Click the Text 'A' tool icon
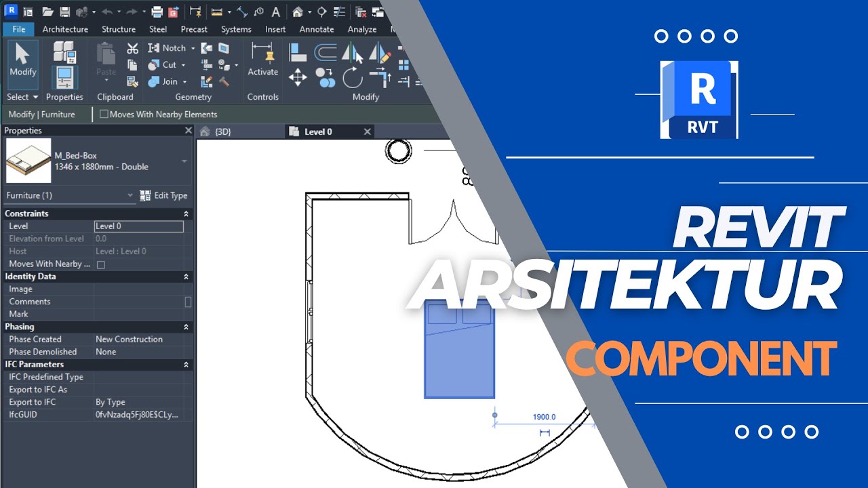 pos(275,12)
